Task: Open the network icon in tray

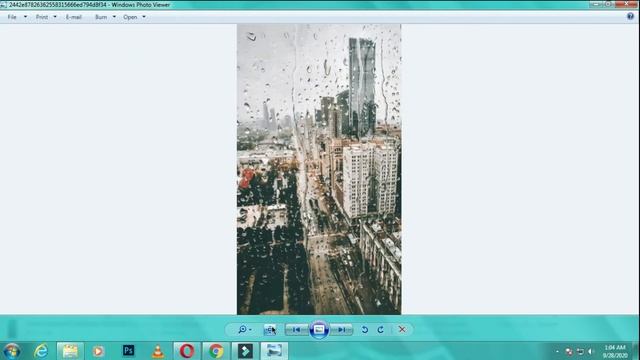Action: (x=580, y=351)
